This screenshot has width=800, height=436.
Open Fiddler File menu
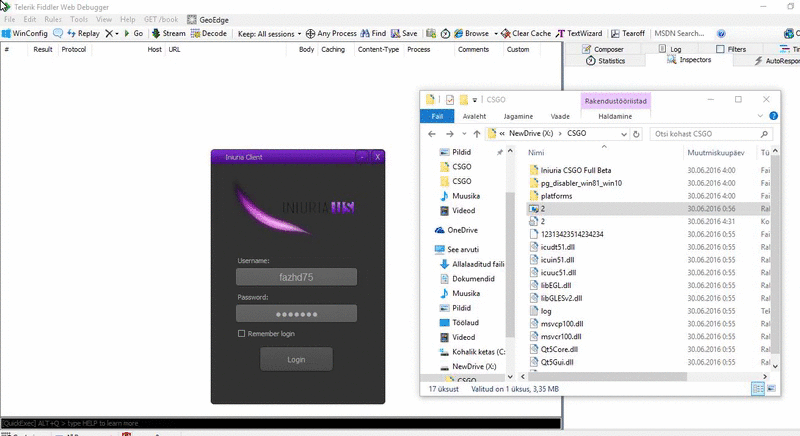pyautogui.click(x=9, y=19)
